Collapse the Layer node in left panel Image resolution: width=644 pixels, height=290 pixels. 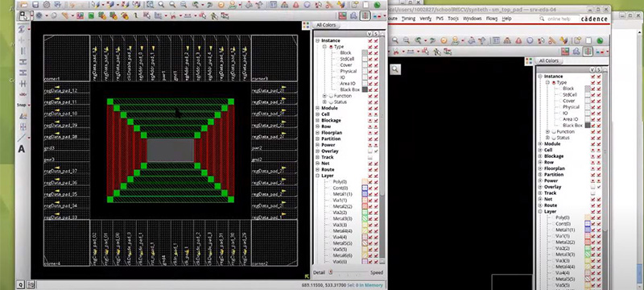click(x=317, y=176)
